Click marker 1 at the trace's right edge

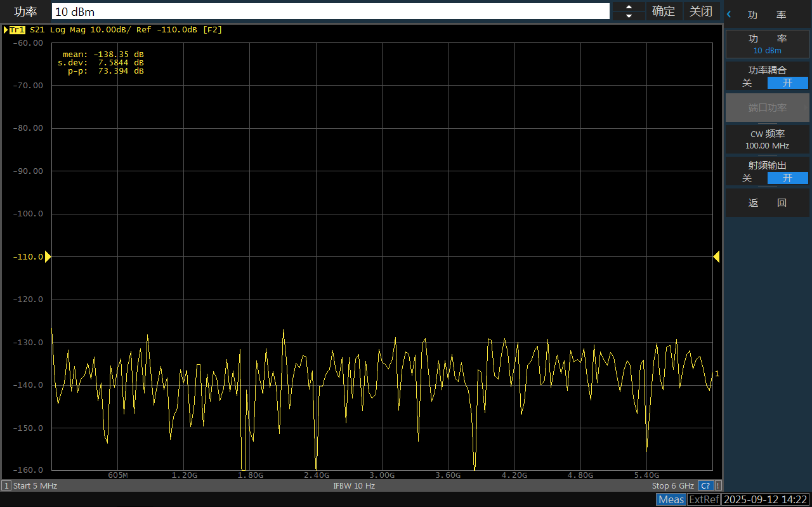point(717,374)
